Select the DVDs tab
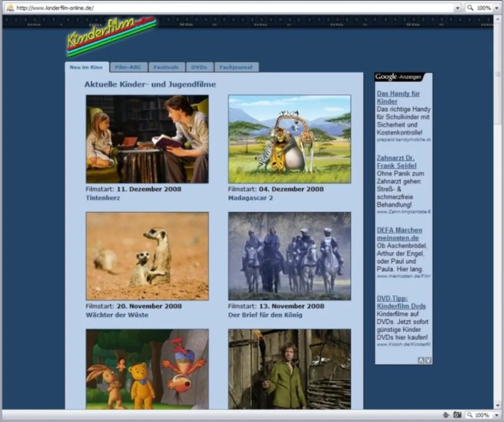 pos(199,67)
